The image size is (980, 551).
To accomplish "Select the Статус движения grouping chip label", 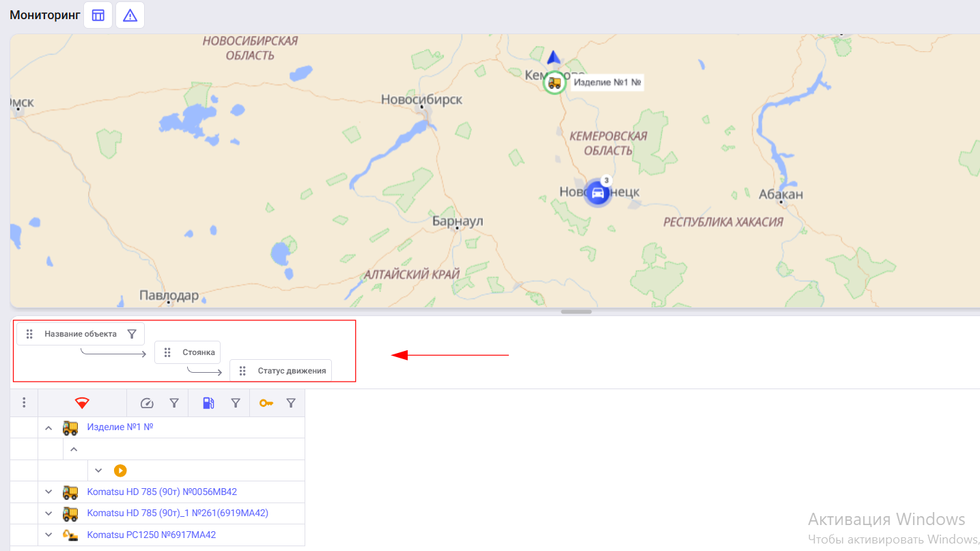I will pyautogui.click(x=292, y=371).
